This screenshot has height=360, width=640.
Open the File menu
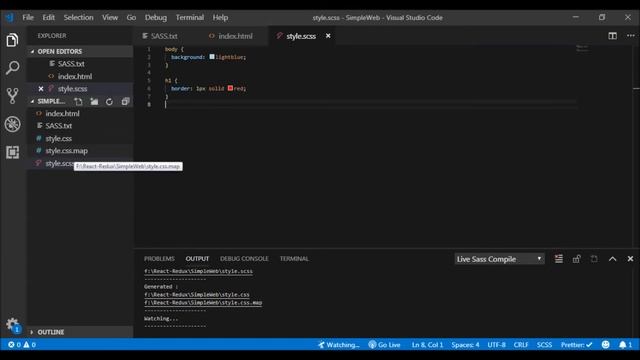pyautogui.click(x=28, y=18)
